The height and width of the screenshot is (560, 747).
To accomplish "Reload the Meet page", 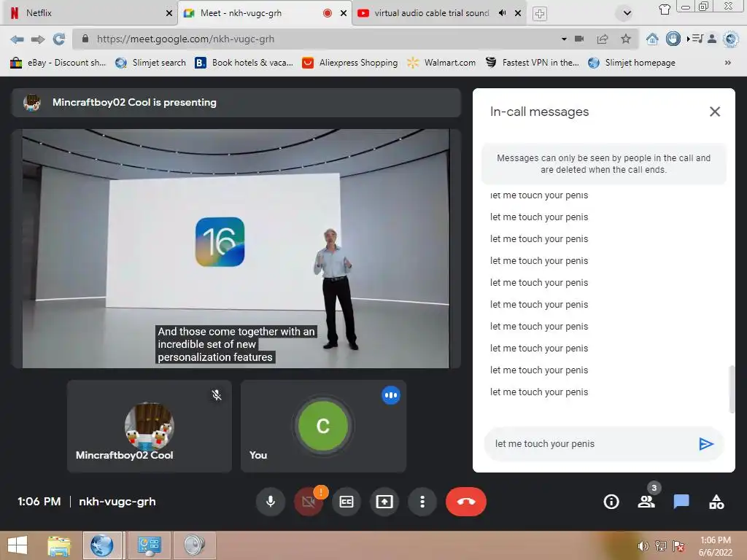I will click(59, 39).
